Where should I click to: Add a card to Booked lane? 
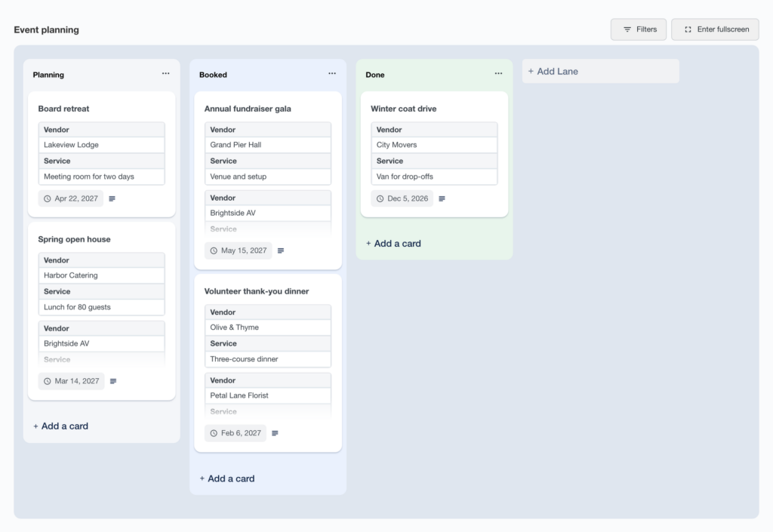coord(226,478)
